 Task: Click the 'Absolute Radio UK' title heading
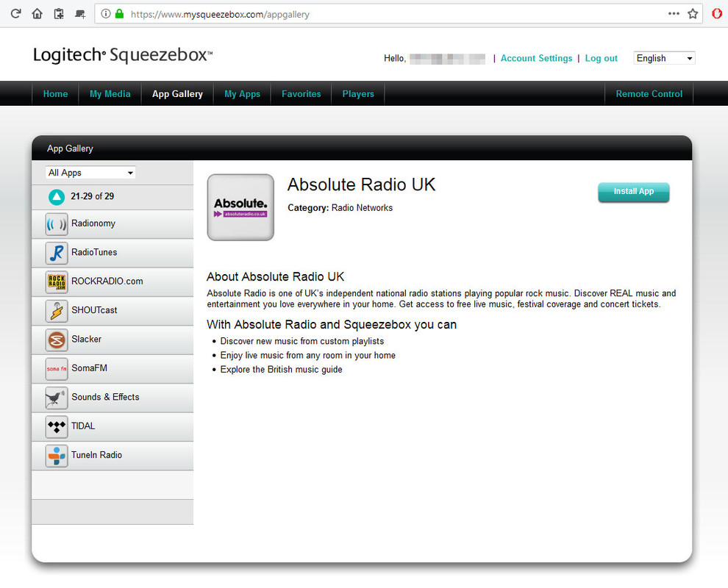[x=361, y=184]
